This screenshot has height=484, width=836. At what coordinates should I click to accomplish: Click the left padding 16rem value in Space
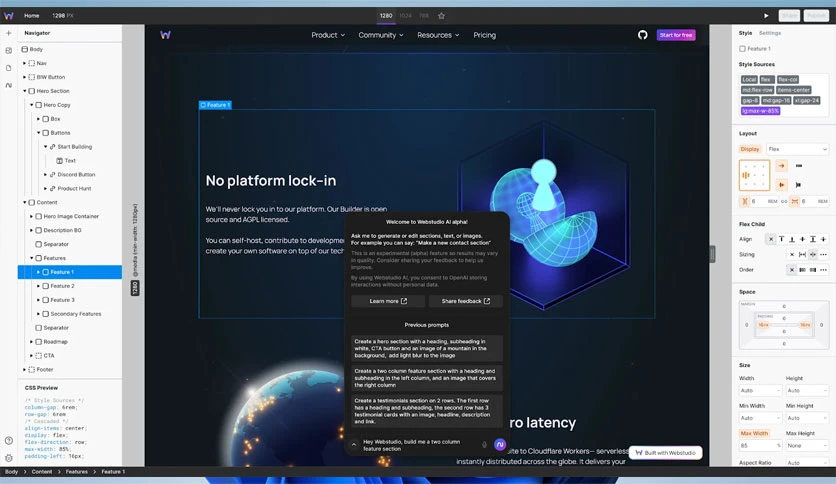click(x=763, y=325)
